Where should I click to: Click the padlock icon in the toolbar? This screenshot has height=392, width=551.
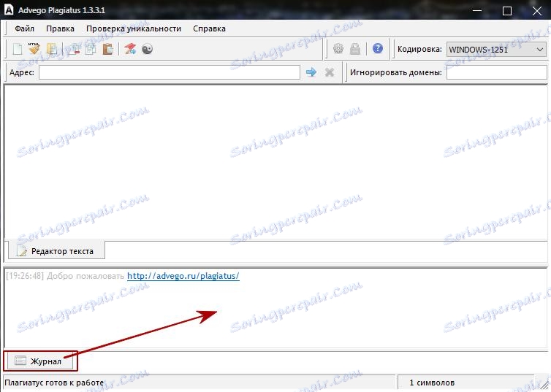point(355,48)
